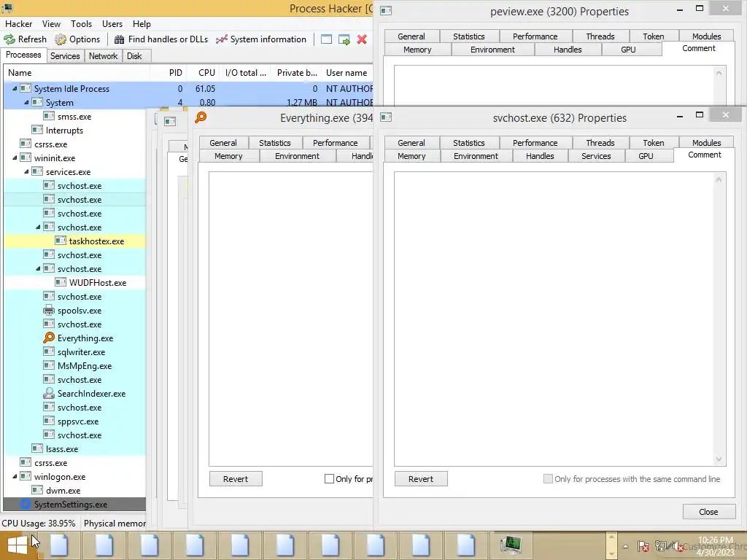The height and width of the screenshot is (560, 747).
Task: Show hidden tray icons arrow
Action: coord(625,546)
